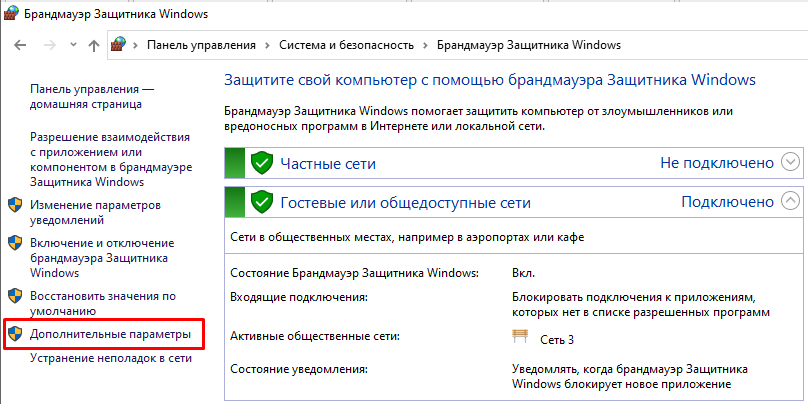Viewport: 808px width, 404px height.
Task: Open Разрешение взаимодействия с приложением link
Action: coord(109,159)
